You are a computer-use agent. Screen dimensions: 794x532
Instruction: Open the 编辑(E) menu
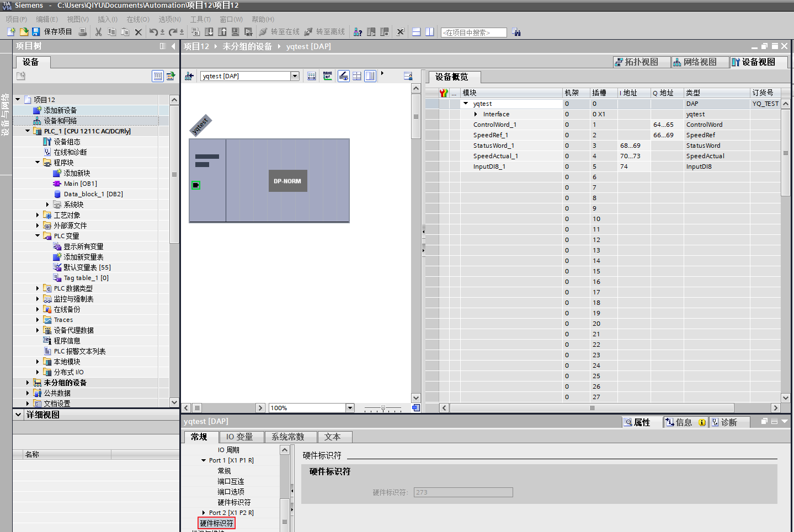[47, 19]
